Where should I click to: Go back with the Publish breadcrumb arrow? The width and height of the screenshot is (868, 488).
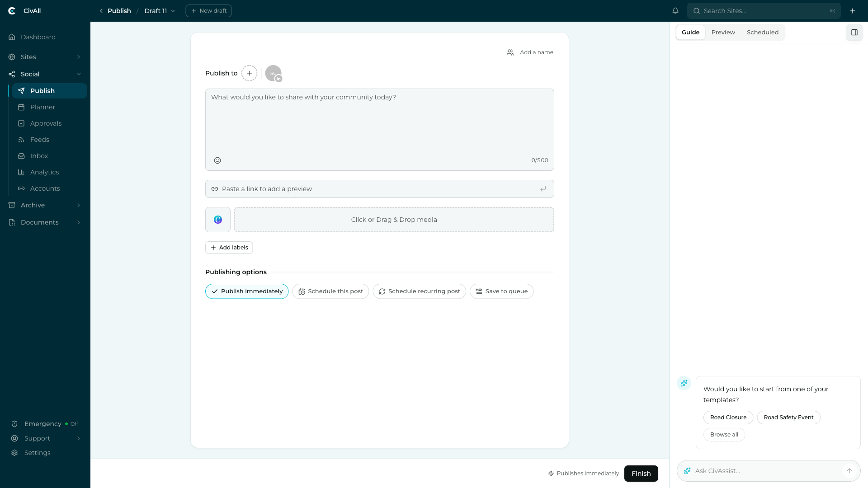coord(101,11)
